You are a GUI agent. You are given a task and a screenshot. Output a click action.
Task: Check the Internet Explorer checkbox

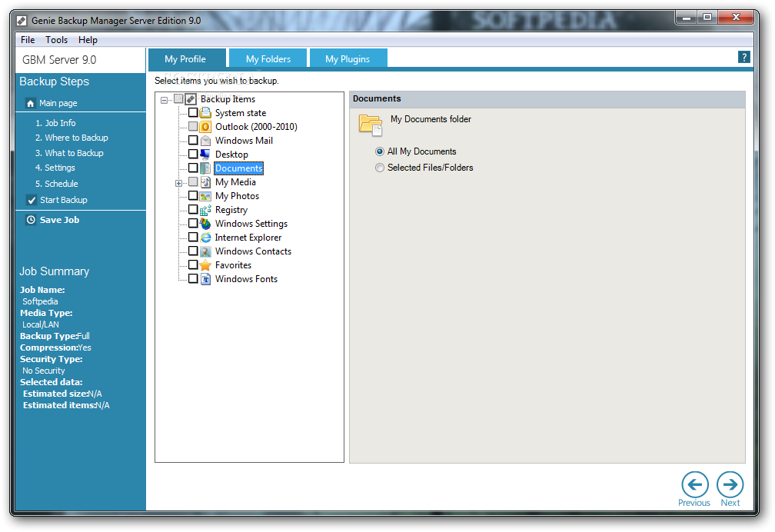pos(193,238)
